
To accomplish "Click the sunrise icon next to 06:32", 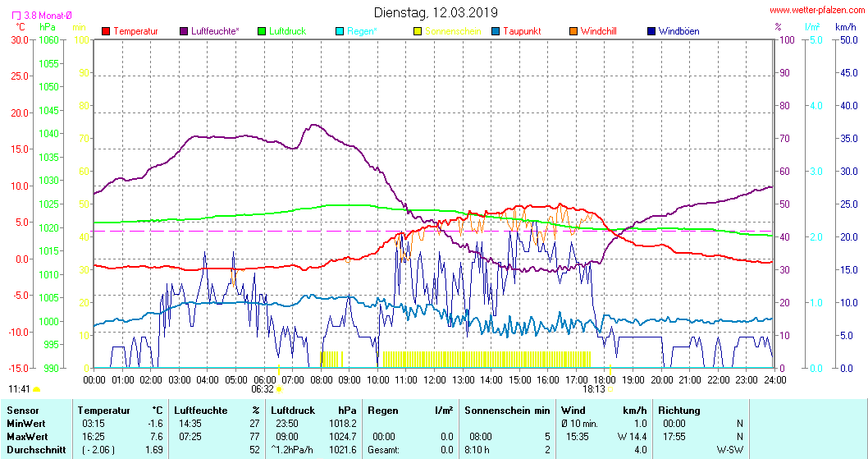I will coord(279,389).
